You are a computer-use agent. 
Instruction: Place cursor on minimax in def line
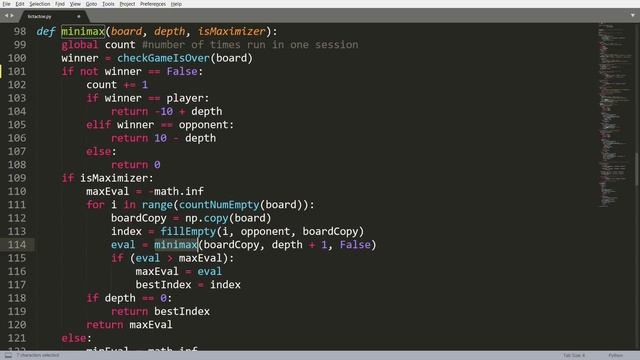tap(83, 31)
